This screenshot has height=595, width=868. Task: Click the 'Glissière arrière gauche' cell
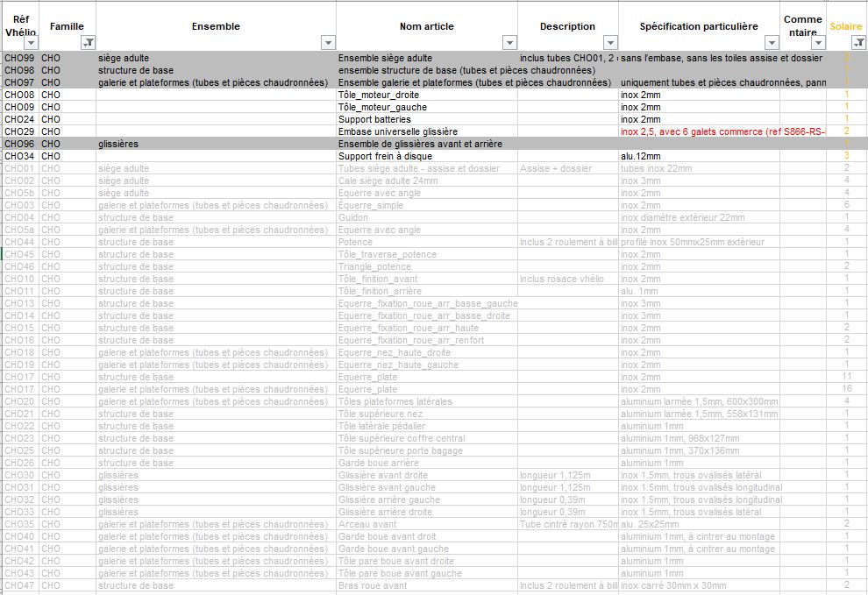pos(427,499)
